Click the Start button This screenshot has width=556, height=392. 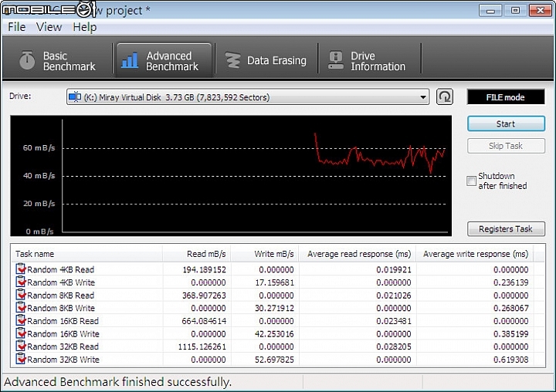[506, 123]
